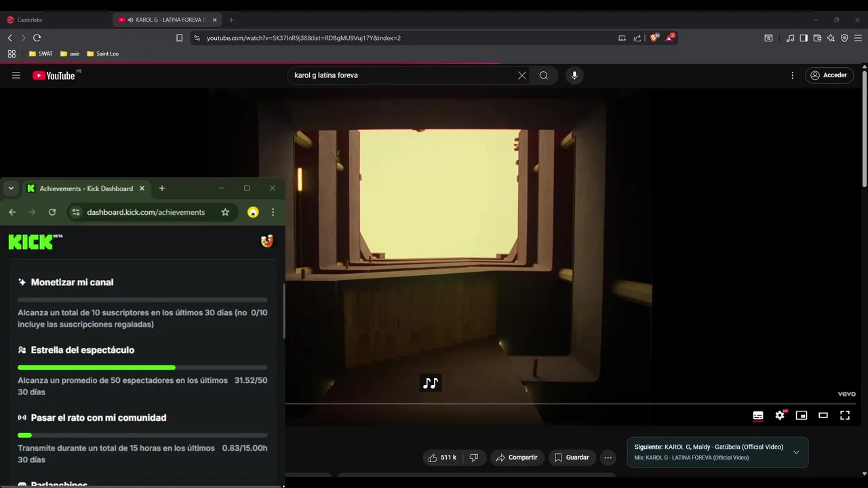This screenshot has height=488, width=868.
Task: Open Brave Leo AI sparkle icon
Action: (x=831, y=38)
